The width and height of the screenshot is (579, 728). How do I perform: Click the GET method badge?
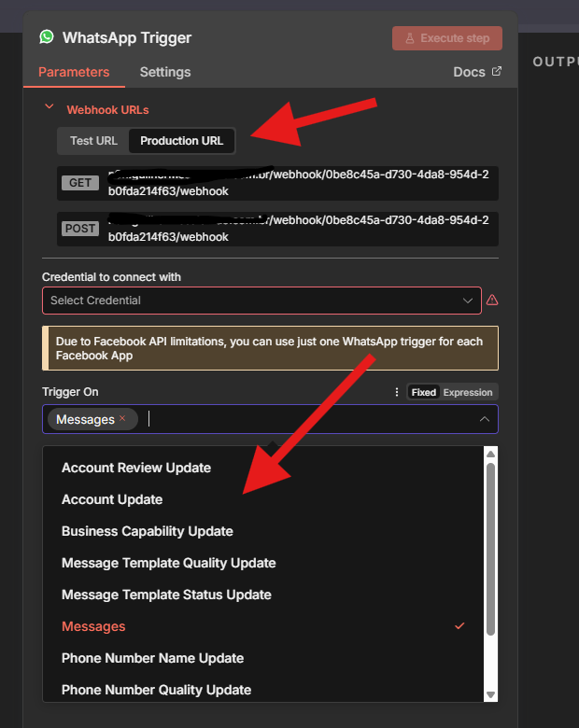80,183
